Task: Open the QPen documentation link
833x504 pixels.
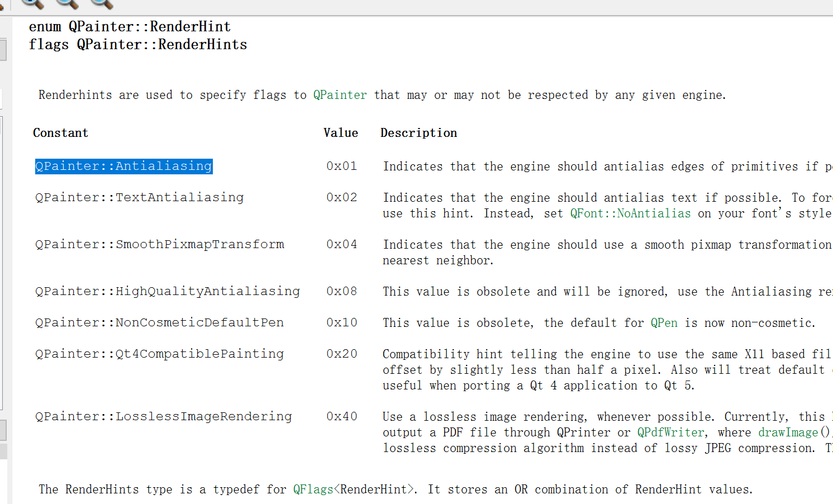Action: click(664, 323)
